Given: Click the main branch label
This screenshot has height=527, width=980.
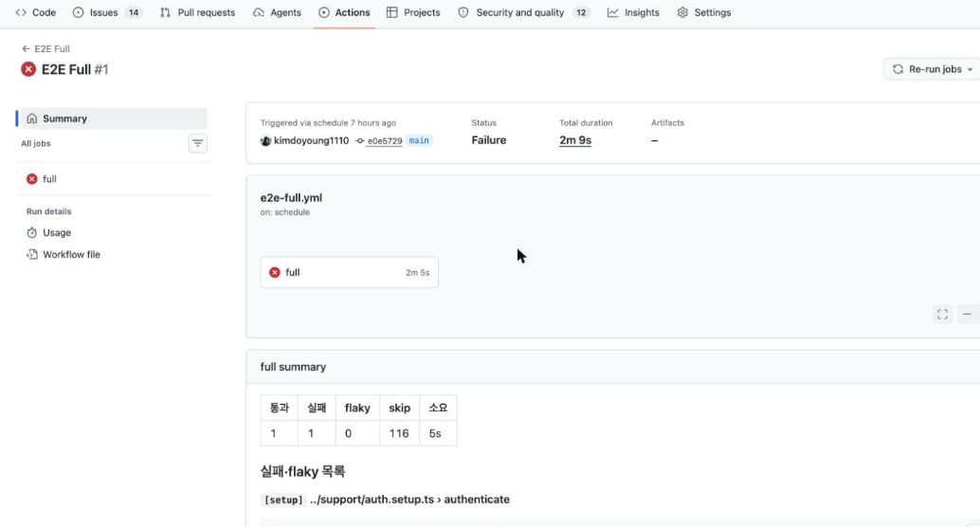Looking at the screenshot, I should (419, 140).
